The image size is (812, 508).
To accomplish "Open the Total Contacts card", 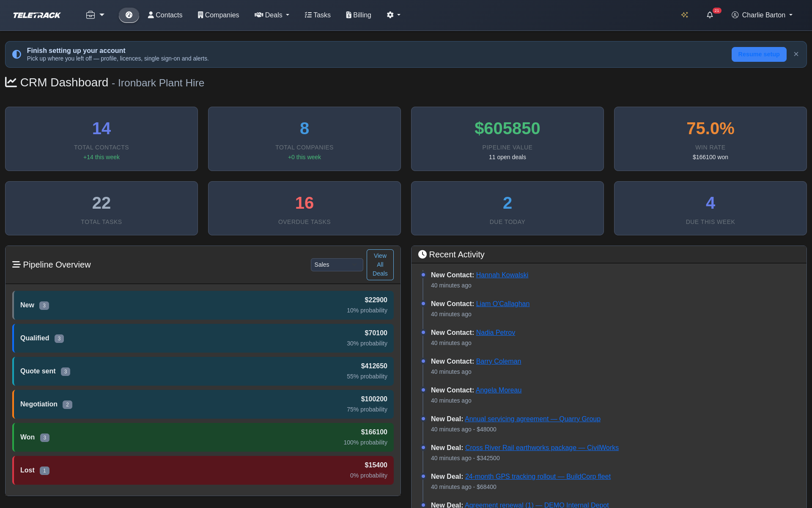I will click(101, 139).
